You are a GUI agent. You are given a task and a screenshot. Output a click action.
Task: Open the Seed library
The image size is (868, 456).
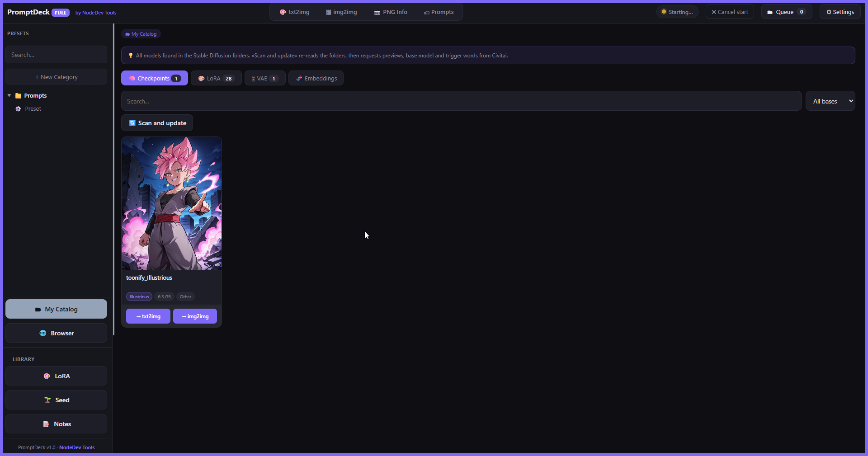pos(56,400)
